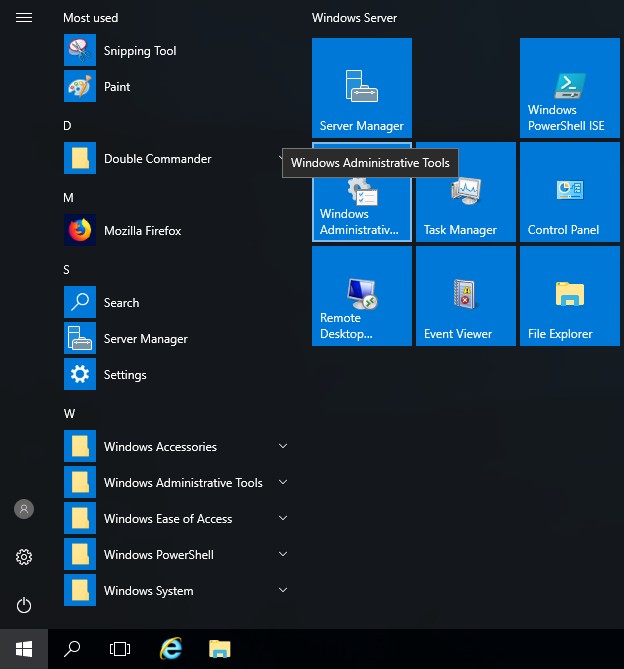Open Windows PowerShell ISE tile
The height and width of the screenshot is (669, 624).
click(569, 88)
